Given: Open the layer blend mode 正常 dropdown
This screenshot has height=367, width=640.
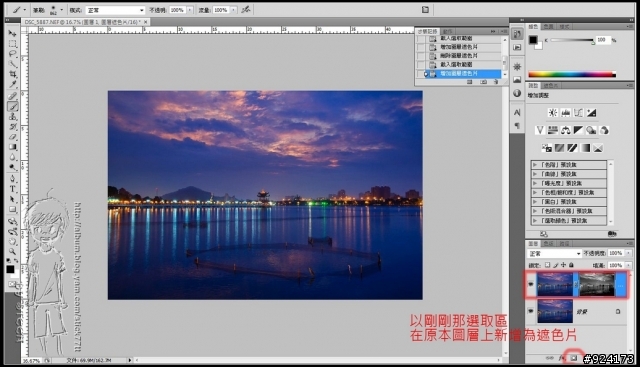Looking at the screenshot, I should click(554, 254).
